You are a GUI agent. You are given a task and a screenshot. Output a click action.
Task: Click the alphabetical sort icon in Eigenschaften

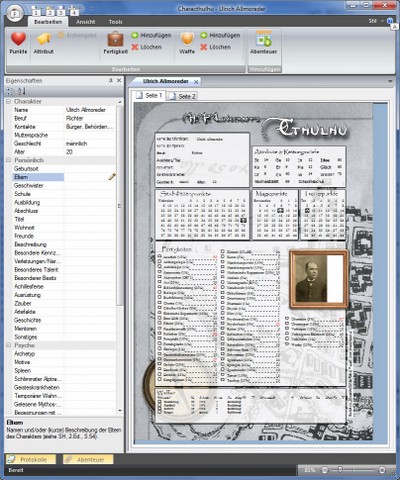[22, 91]
